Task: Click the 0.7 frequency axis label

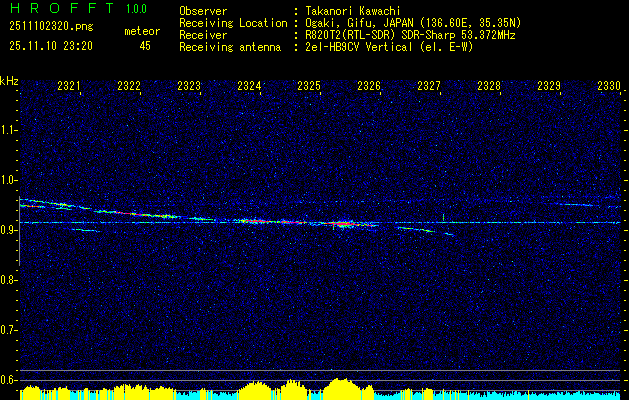Action: (9, 329)
